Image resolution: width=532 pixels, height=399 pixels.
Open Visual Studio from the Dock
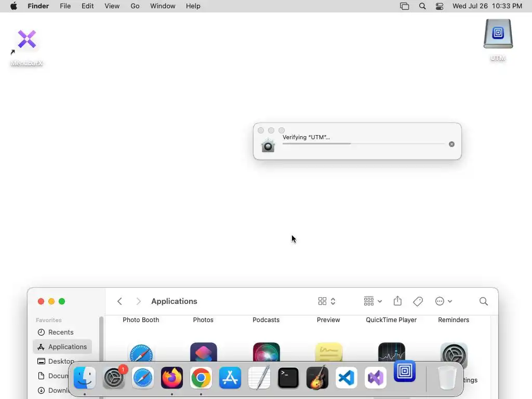point(376,378)
